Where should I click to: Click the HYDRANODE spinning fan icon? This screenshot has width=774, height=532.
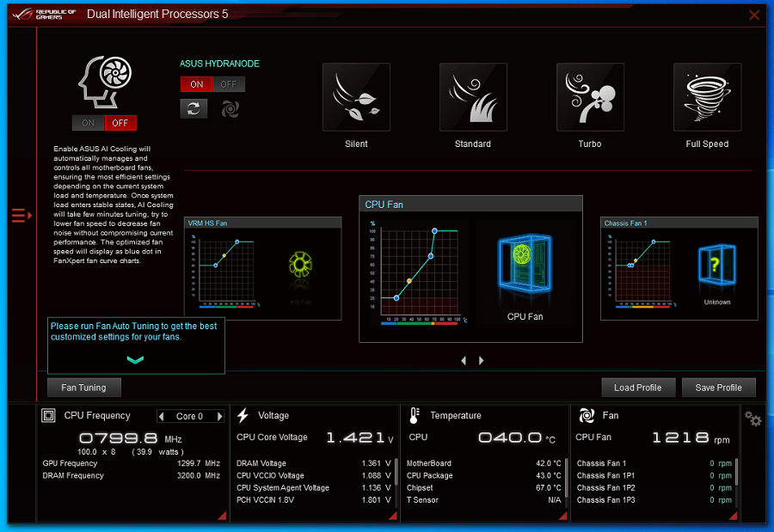230,108
